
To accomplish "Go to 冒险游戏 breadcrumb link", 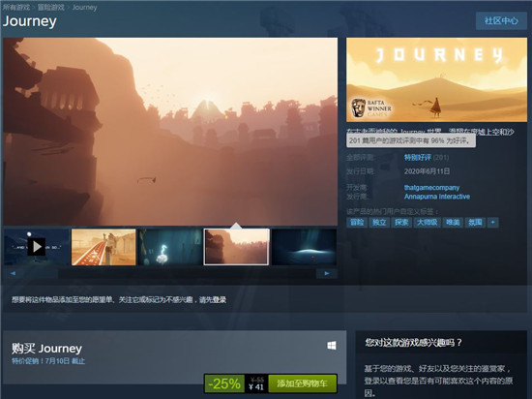I will pos(51,7).
